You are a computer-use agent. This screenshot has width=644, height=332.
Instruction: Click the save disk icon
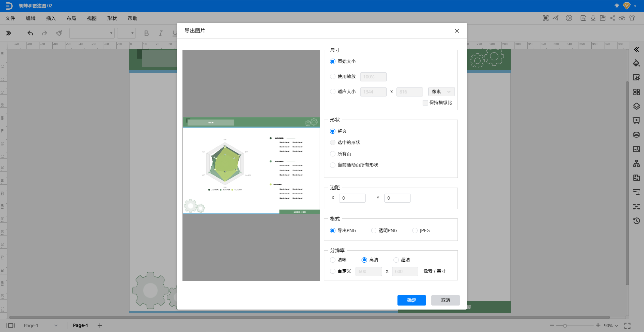[x=583, y=18]
